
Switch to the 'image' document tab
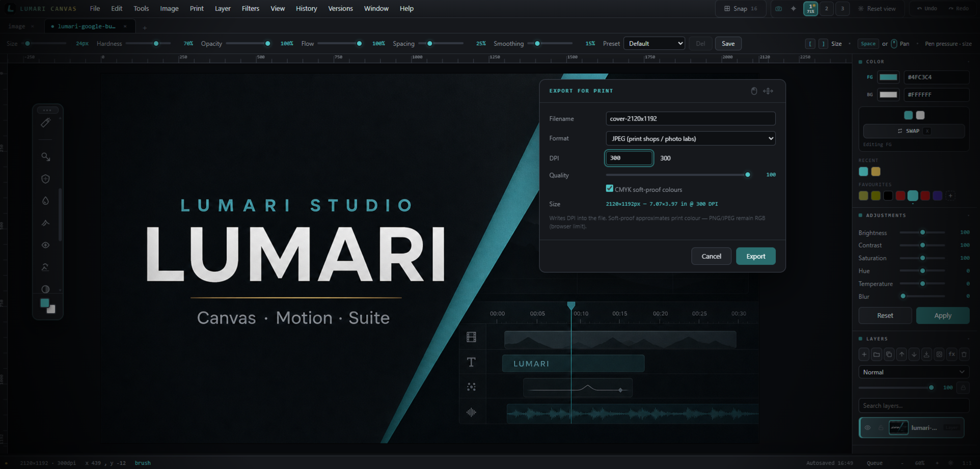click(17, 26)
